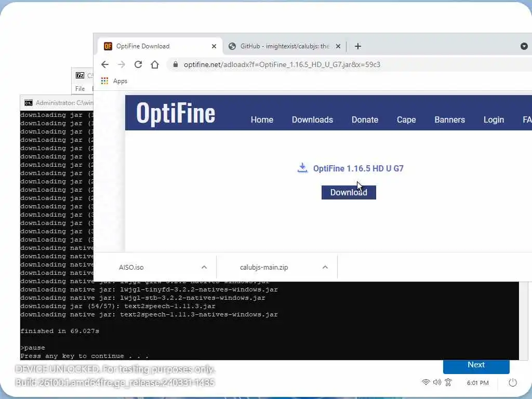532x399 pixels.
Task: Click the address bar URL
Action: [x=282, y=64]
